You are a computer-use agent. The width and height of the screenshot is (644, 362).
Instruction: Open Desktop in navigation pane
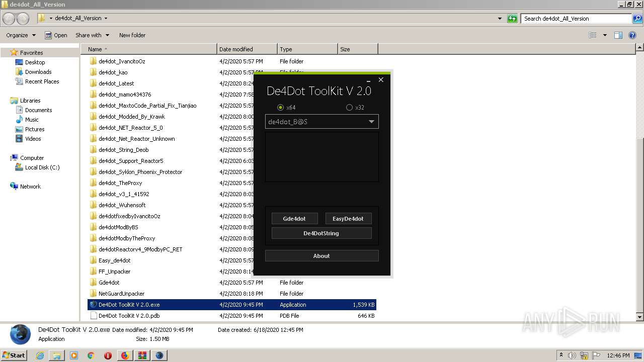click(35, 62)
